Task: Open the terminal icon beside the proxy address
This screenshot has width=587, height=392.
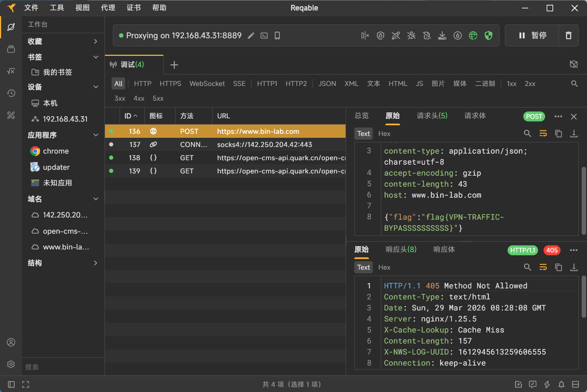Action: click(x=264, y=36)
